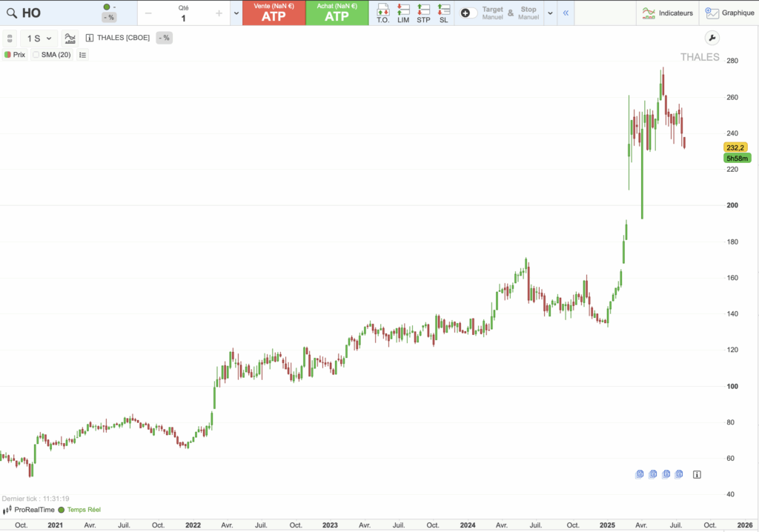Click the - % badge next to THALES [CBOE]
The image size is (759, 532).
pyautogui.click(x=164, y=38)
